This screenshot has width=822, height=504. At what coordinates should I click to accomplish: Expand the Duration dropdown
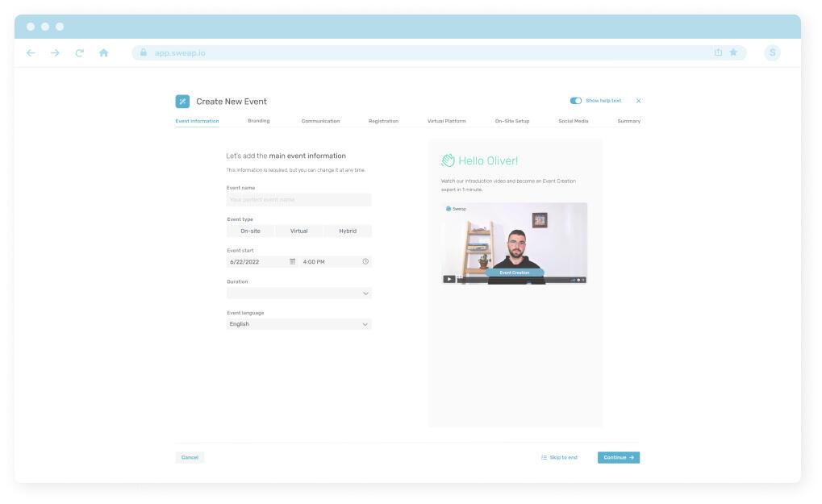pyautogui.click(x=298, y=294)
